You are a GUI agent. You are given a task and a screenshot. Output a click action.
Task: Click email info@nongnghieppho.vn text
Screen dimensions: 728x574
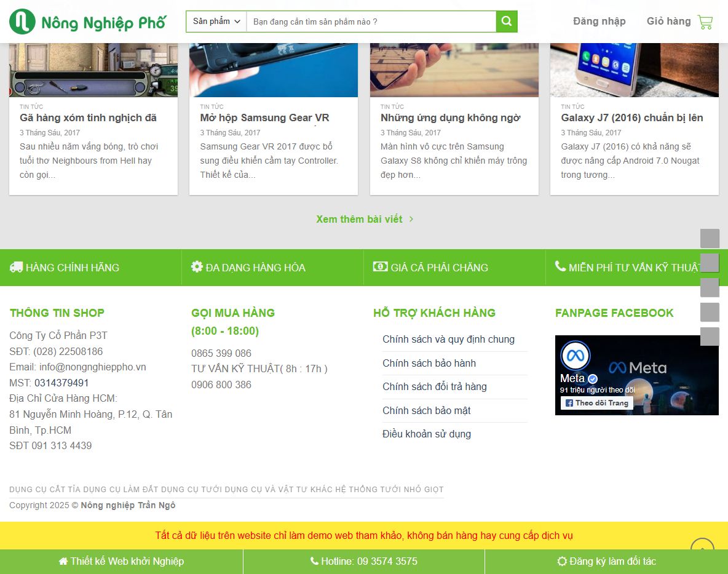(x=92, y=367)
